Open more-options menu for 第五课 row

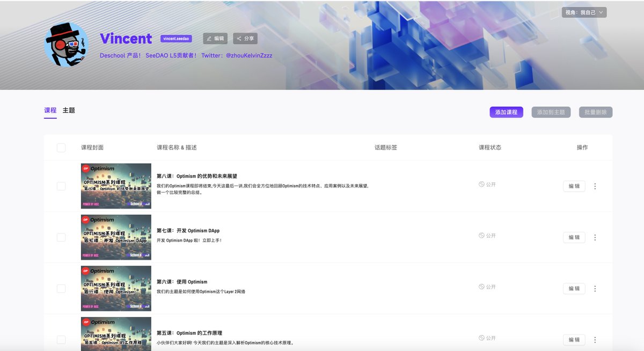pyautogui.click(x=595, y=340)
